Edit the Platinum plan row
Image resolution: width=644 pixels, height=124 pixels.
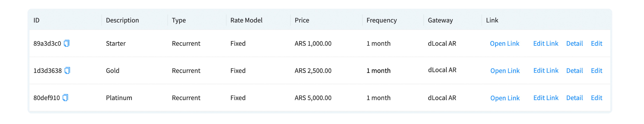[596, 98]
